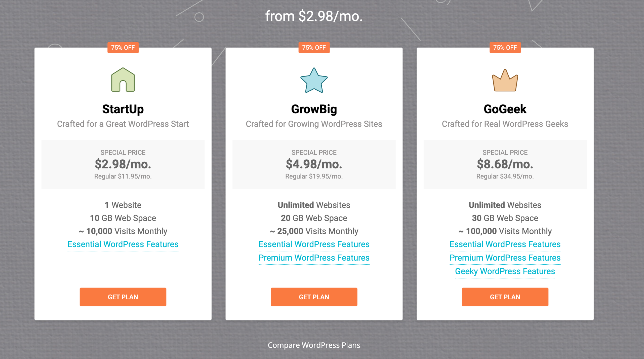The width and height of the screenshot is (644, 359).
Task: Click the GoGeek crown icon
Action: tap(505, 81)
